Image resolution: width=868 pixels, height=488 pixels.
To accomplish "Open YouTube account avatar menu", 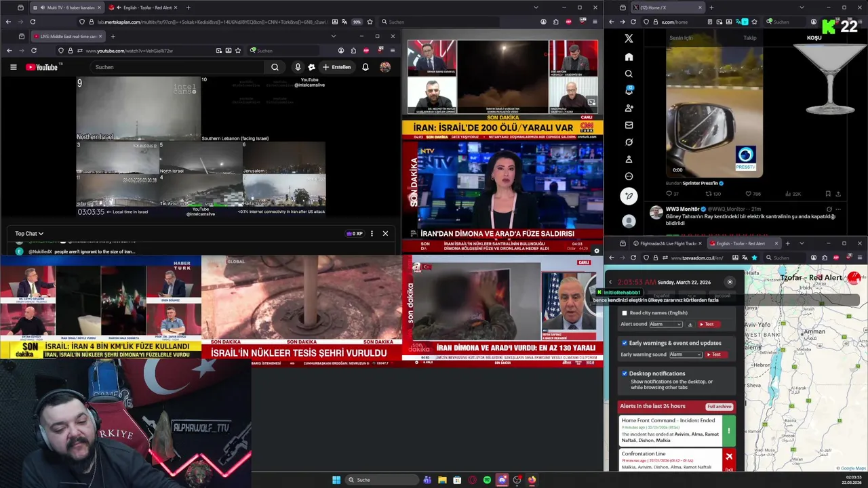I will pyautogui.click(x=385, y=67).
